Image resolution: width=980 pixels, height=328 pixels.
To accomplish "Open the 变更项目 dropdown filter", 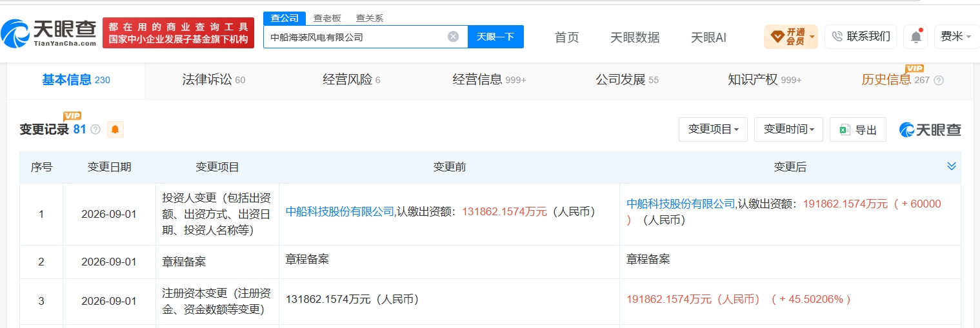I will click(x=713, y=130).
